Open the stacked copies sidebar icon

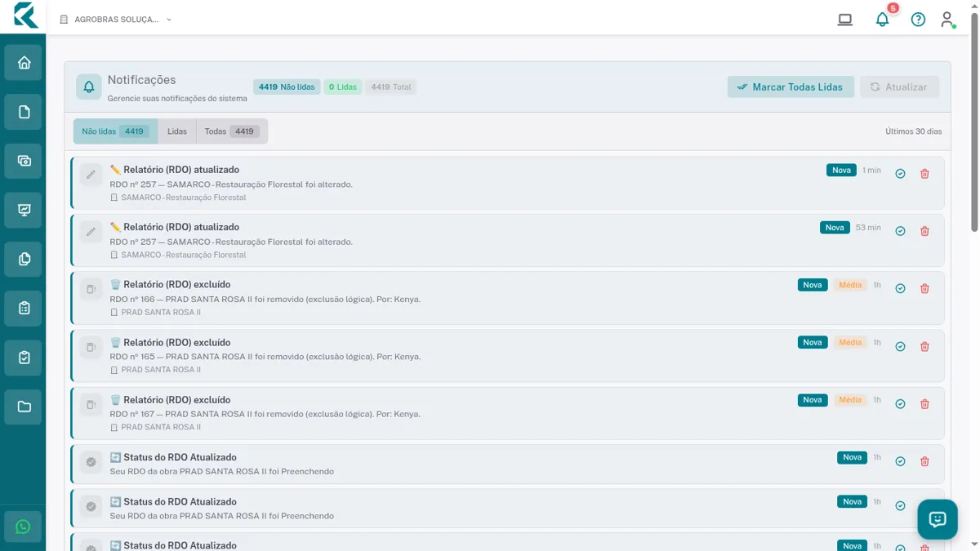[x=24, y=259]
